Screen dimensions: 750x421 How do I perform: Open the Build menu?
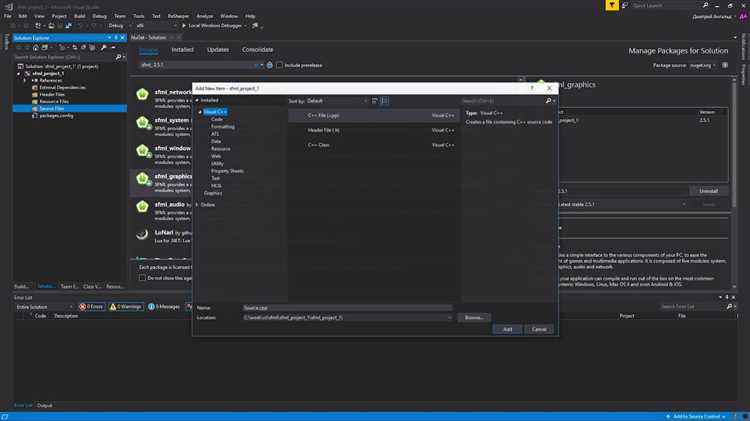pyautogui.click(x=79, y=16)
